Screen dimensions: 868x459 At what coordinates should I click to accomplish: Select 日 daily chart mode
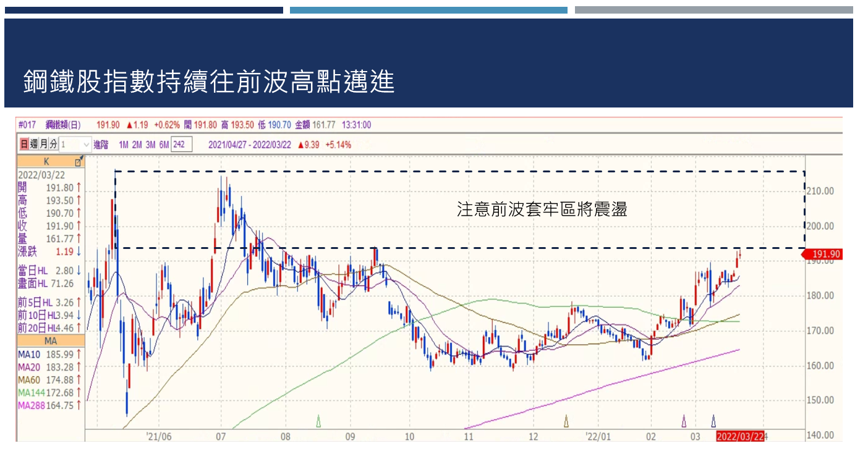click(25, 143)
